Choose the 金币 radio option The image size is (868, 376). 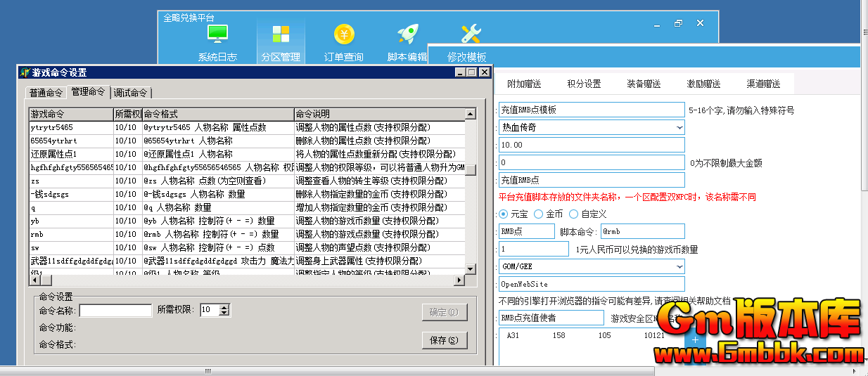(x=539, y=214)
